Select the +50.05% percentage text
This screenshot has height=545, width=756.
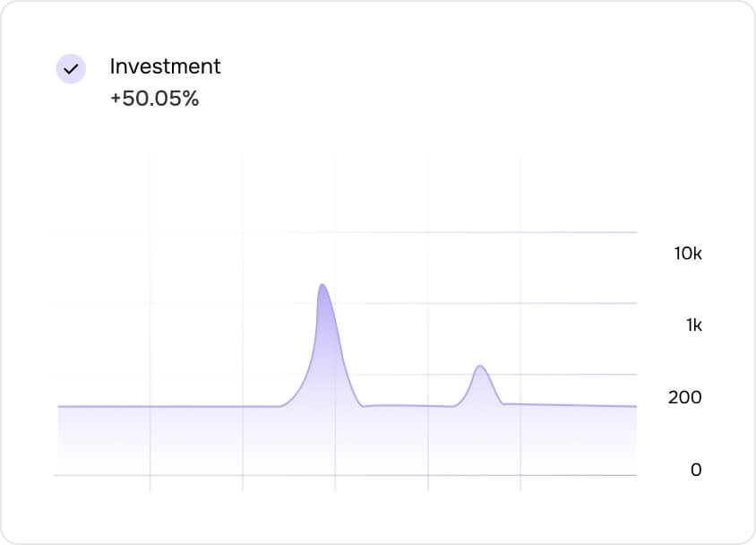pos(154,99)
